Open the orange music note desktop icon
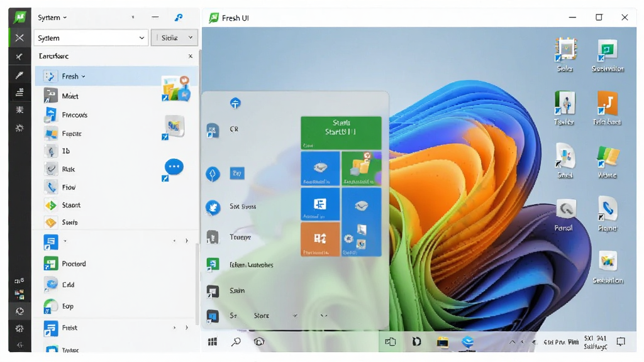This screenshot has width=644, height=362. click(x=607, y=108)
